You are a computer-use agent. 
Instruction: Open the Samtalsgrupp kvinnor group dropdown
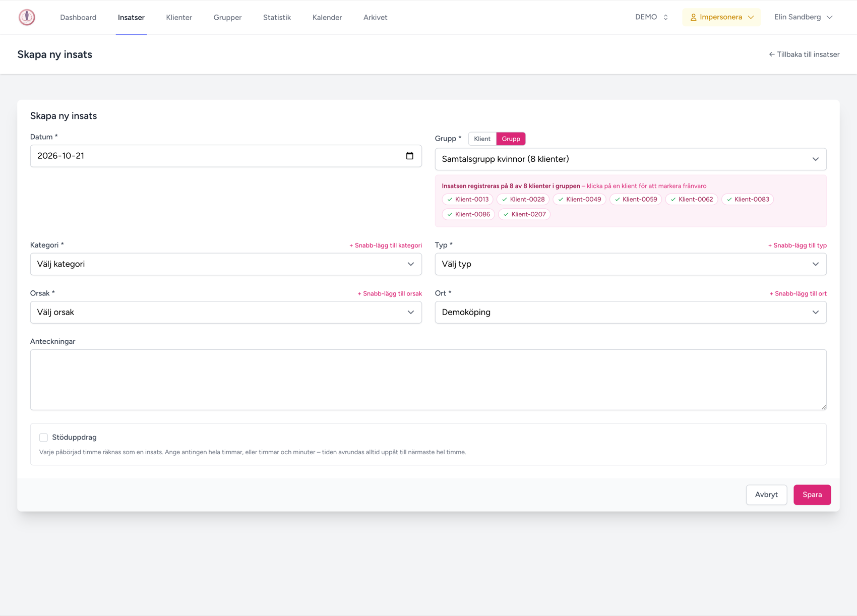(x=631, y=159)
